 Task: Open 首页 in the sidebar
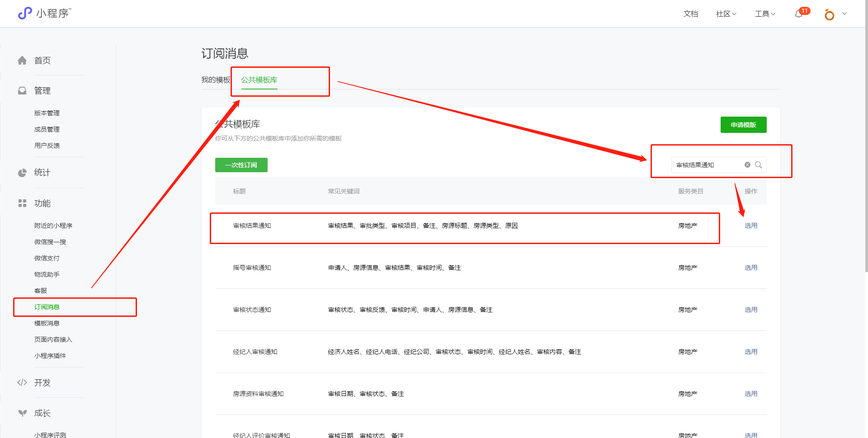point(42,61)
